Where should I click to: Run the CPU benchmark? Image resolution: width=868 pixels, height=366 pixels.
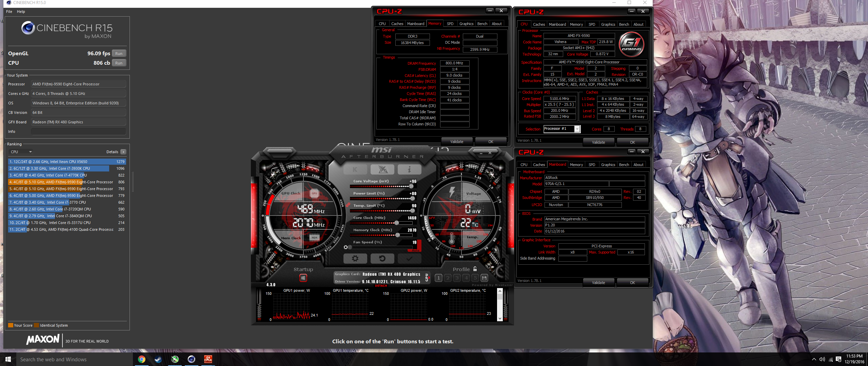pos(119,63)
